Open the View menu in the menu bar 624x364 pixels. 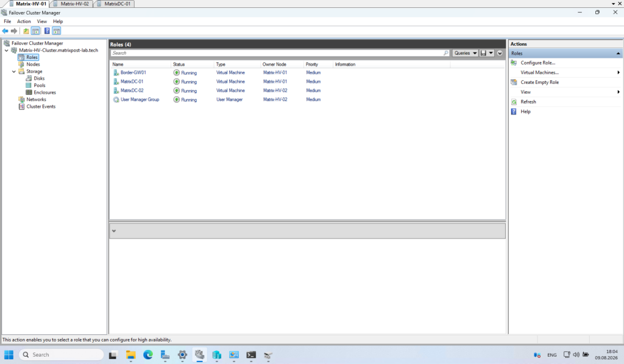(x=42, y=21)
